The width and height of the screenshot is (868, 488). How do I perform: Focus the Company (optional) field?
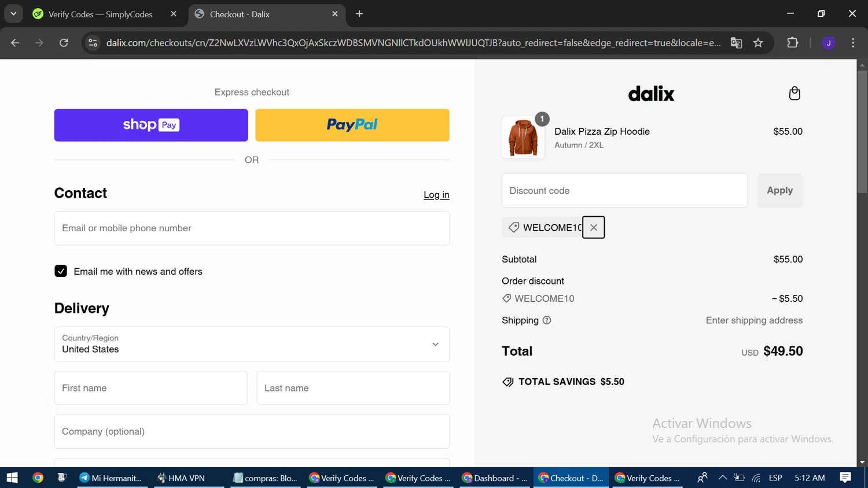pyautogui.click(x=252, y=431)
